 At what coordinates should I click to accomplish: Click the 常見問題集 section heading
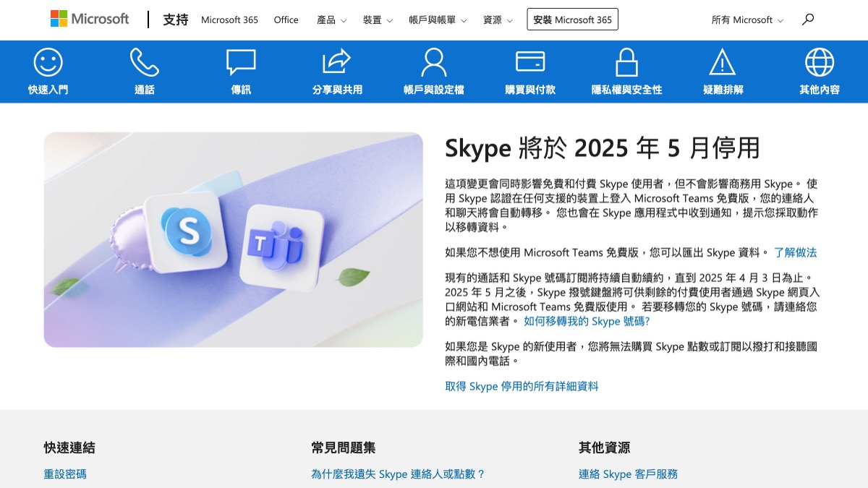[344, 448]
